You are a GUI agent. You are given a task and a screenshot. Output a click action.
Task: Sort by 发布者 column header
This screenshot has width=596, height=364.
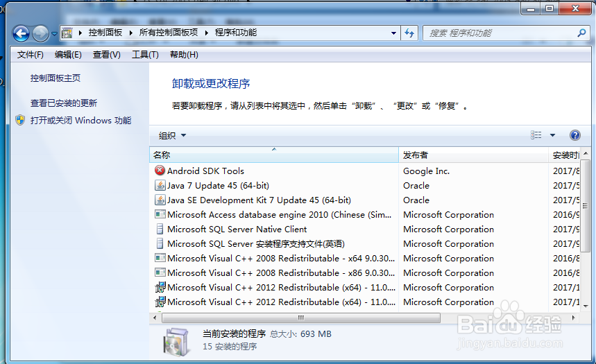[x=473, y=155]
